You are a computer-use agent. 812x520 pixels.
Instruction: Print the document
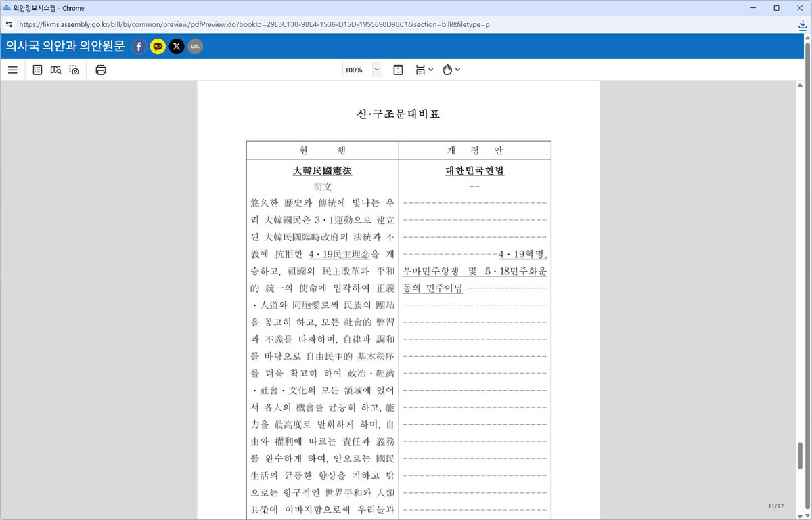101,70
